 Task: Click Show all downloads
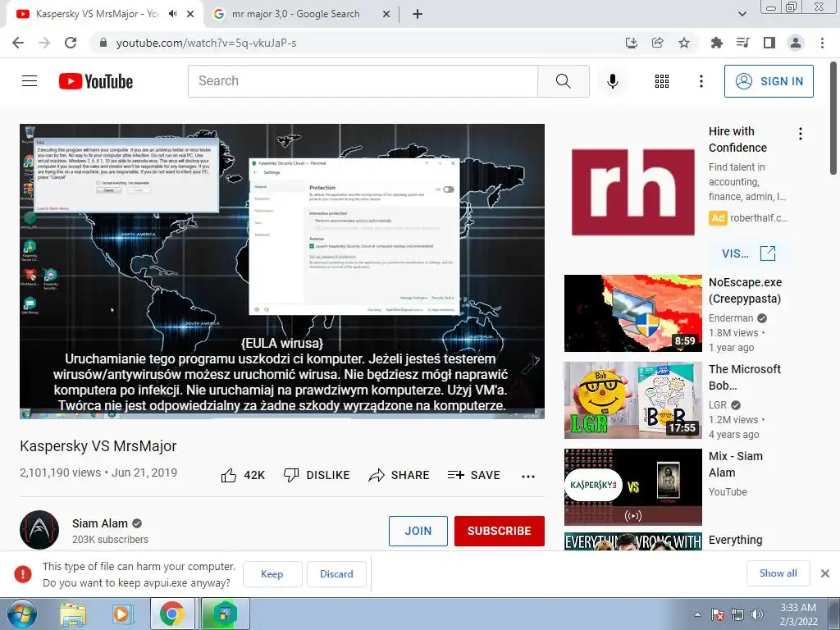pos(778,573)
